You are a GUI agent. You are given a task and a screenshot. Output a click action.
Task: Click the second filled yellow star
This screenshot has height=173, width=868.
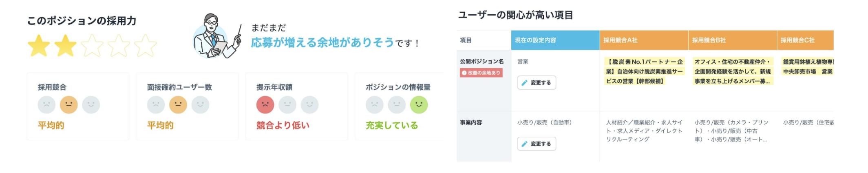coord(65,46)
